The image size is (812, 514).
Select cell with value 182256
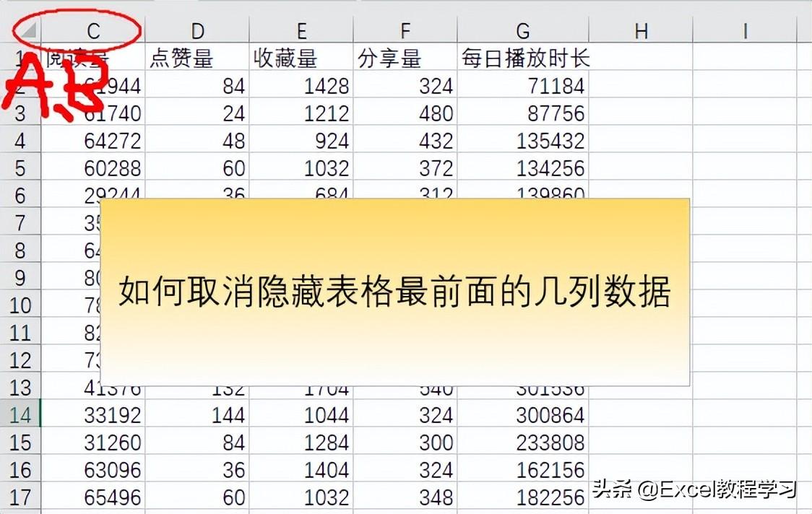(x=523, y=497)
